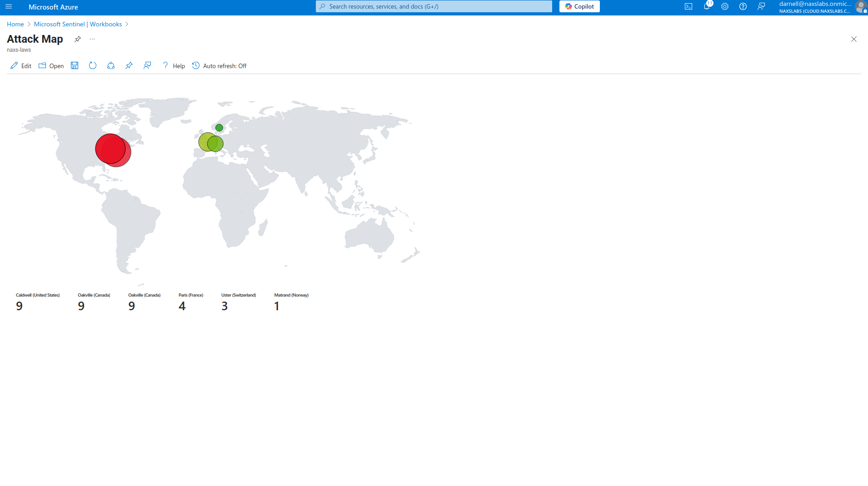Open the feedback icon in top bar
The width and height of the screenshot is (868, 486).
coord(761,7)
